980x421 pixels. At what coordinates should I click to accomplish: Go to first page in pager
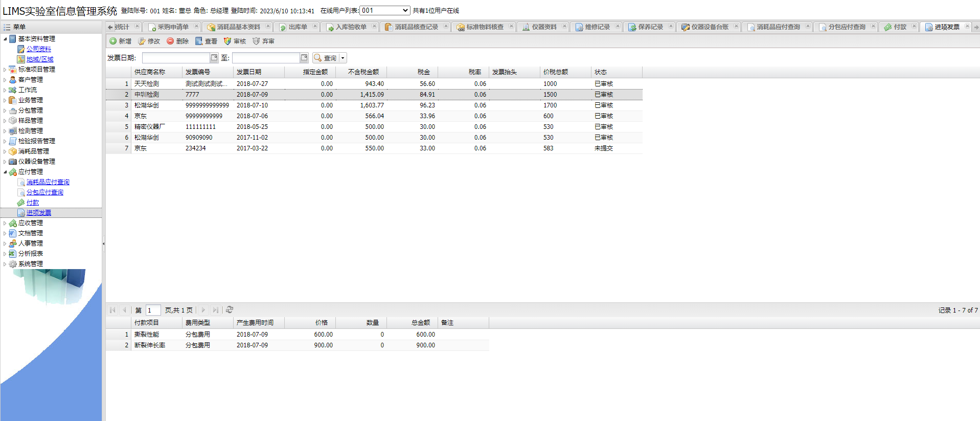(113, 309)
